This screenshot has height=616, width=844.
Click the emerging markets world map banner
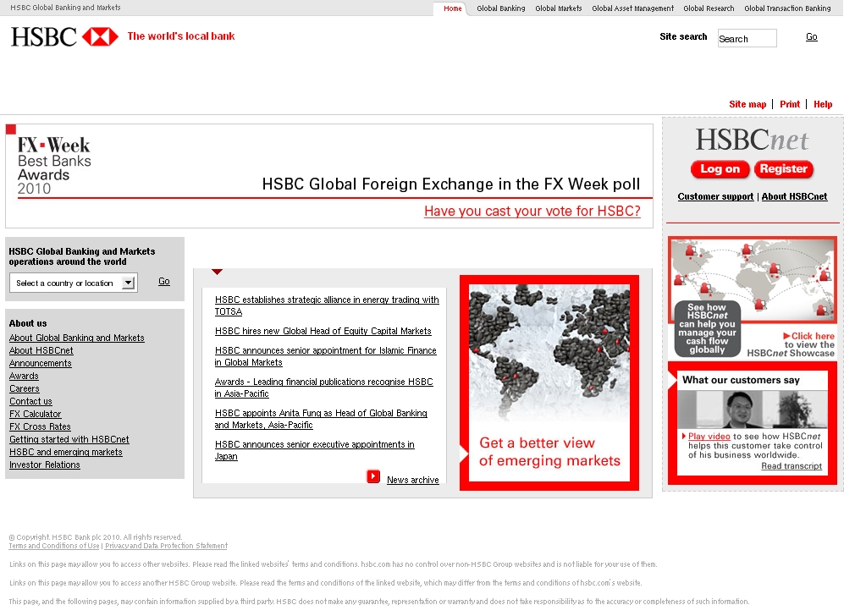coord(549,382)
